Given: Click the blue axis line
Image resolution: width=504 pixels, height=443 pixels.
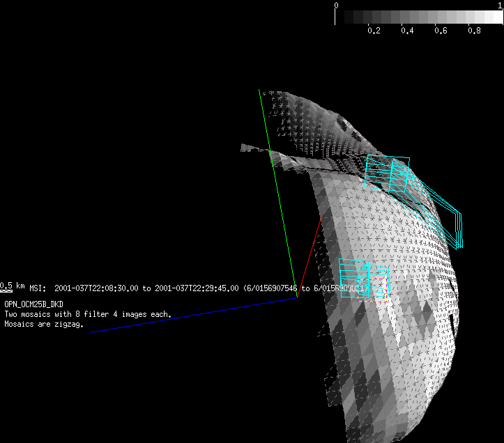Looking at the screenshot, I should pos(195,316).
